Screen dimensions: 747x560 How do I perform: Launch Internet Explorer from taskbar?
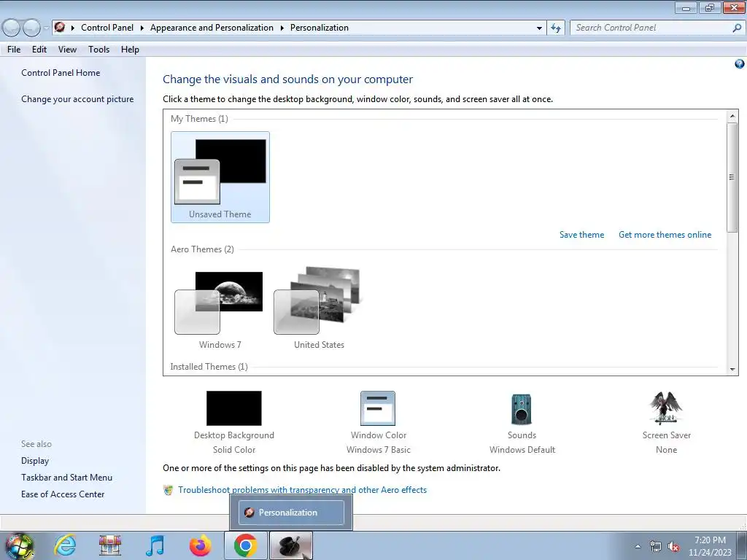(x=65, y=545)
